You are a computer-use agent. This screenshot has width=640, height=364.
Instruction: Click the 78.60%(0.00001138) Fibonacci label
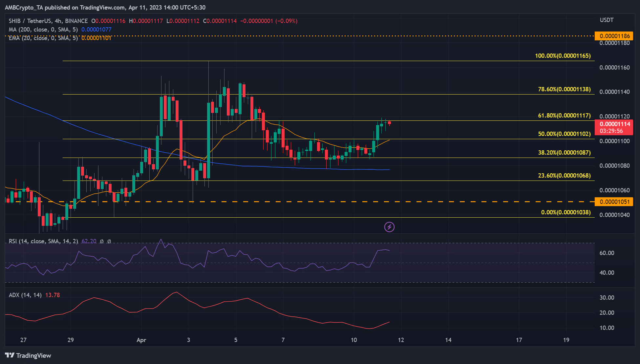(x=565, y=89)
